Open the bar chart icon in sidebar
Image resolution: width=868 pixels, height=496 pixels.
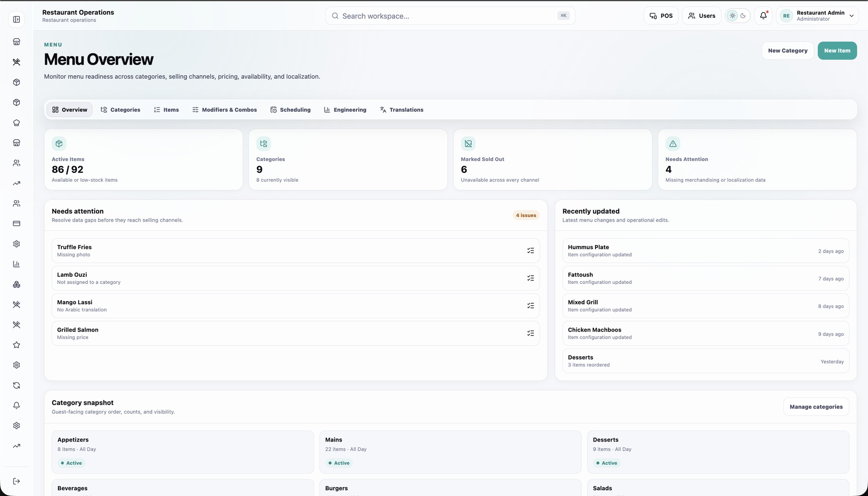coord(16,264)
